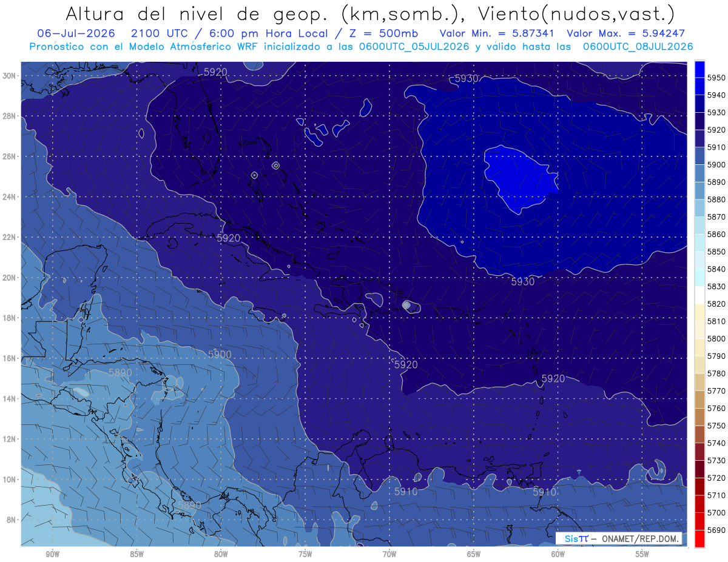Click the end validity time '0600UTC_08JUL2026'
728x562 pixels.
point(638,47)
